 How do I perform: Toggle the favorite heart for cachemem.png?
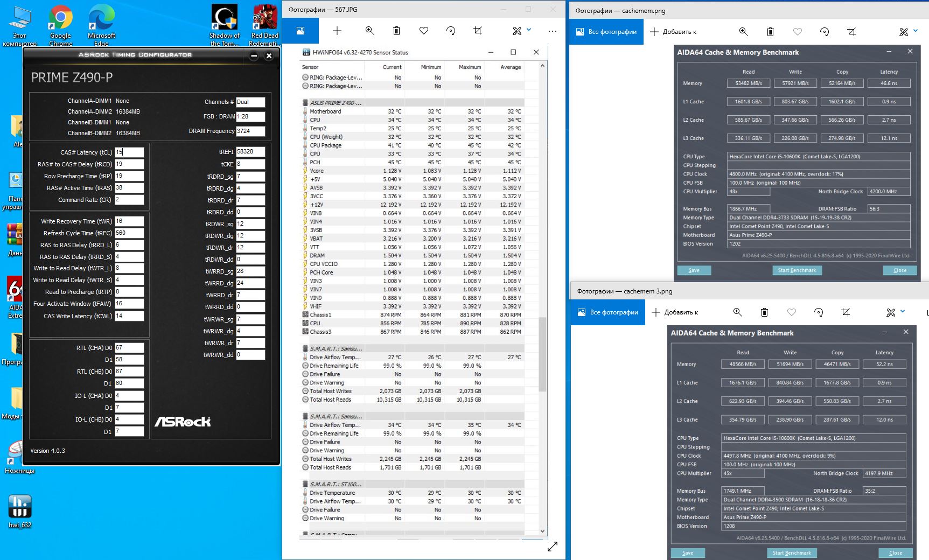click(x=798, y=32)
